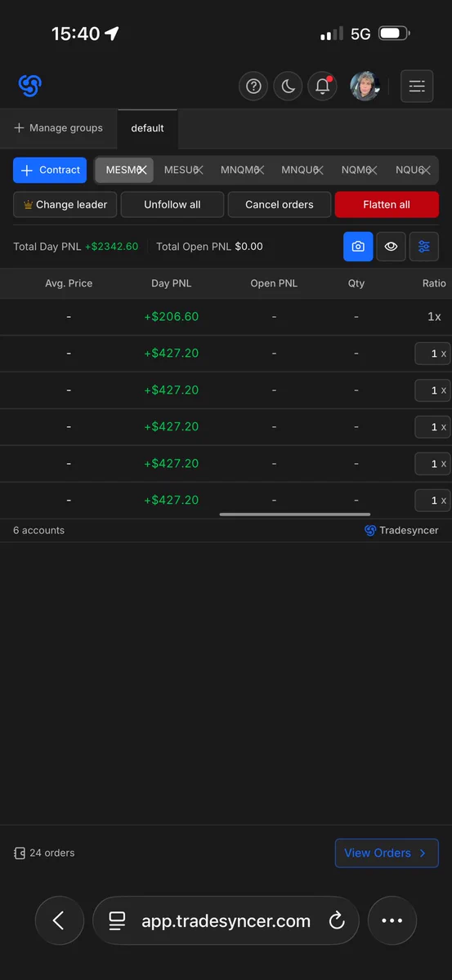This screenshot has width=452, height=980.
Task: Toggle visibility with the eye icon
Action: (391, 247)
